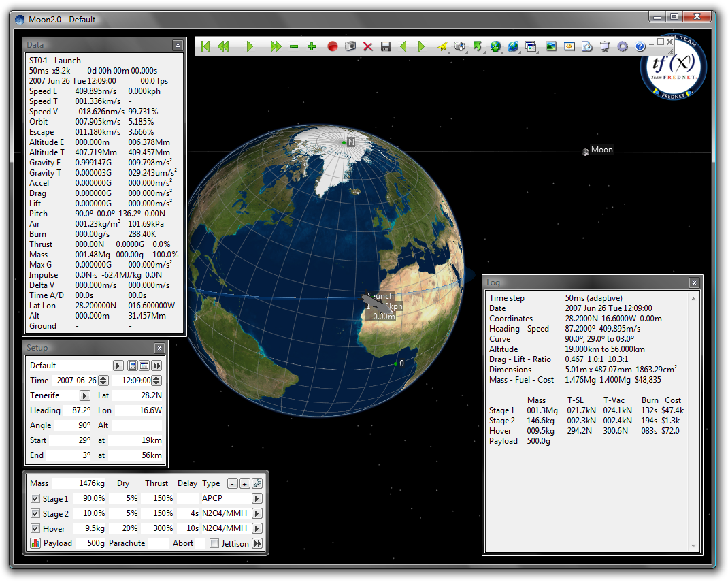Enable the Jettison checkbox
This screenshot has width=728, height=582.
214,543
